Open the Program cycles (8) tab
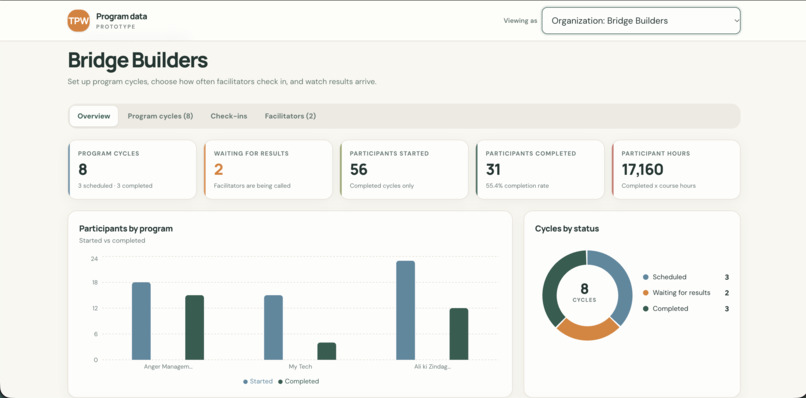 pos(160,116)
